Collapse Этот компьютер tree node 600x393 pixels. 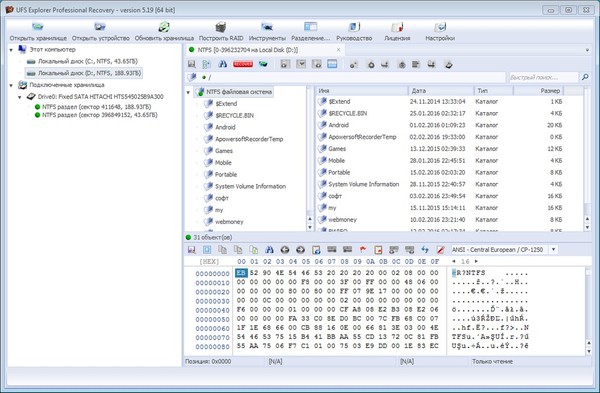pos(11,50)
